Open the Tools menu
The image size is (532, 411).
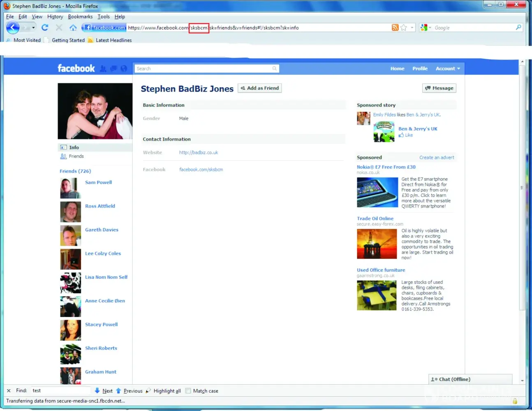[104, 17]
